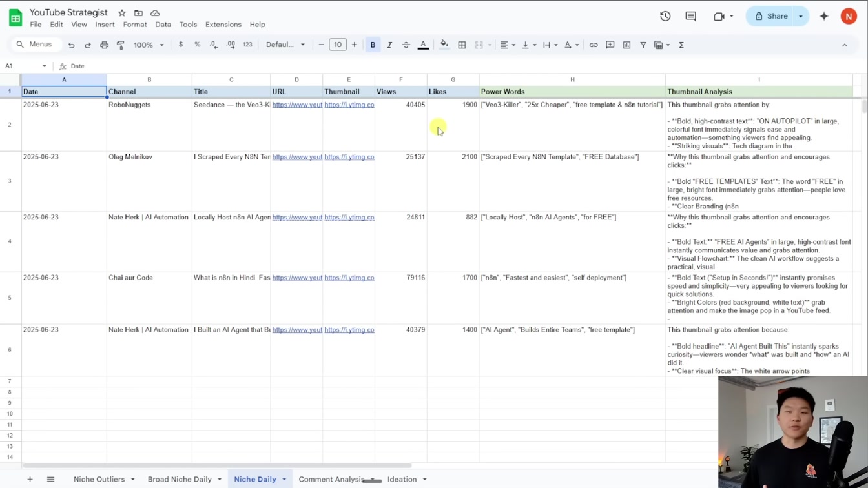Image resolution: width=868 pixels, height=488 pixels.
Task: Select the Paint format tool
Action: click(121, 45)
